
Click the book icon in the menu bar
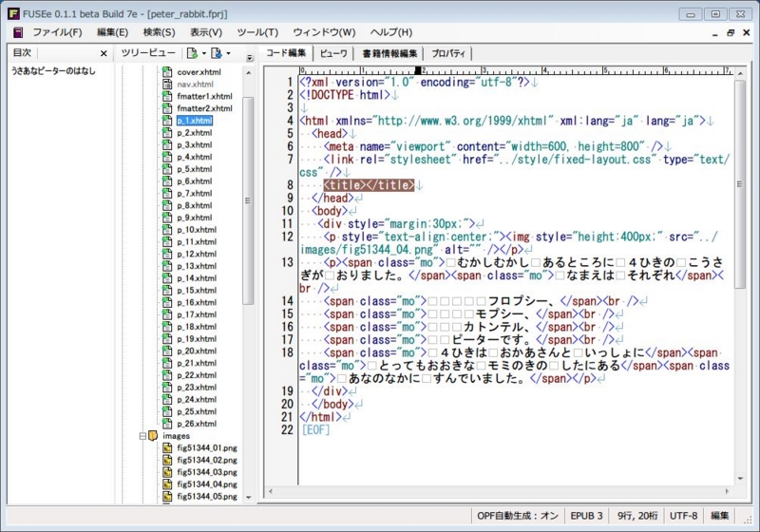coord(18,32)
